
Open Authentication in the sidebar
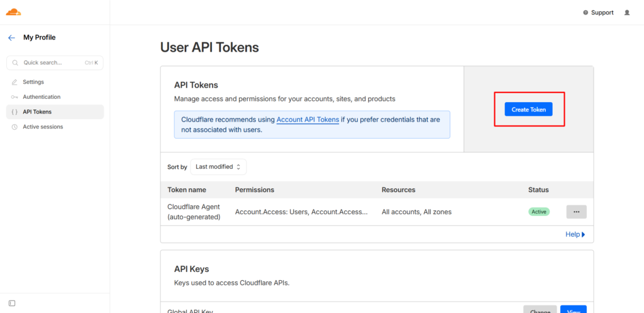55,97
